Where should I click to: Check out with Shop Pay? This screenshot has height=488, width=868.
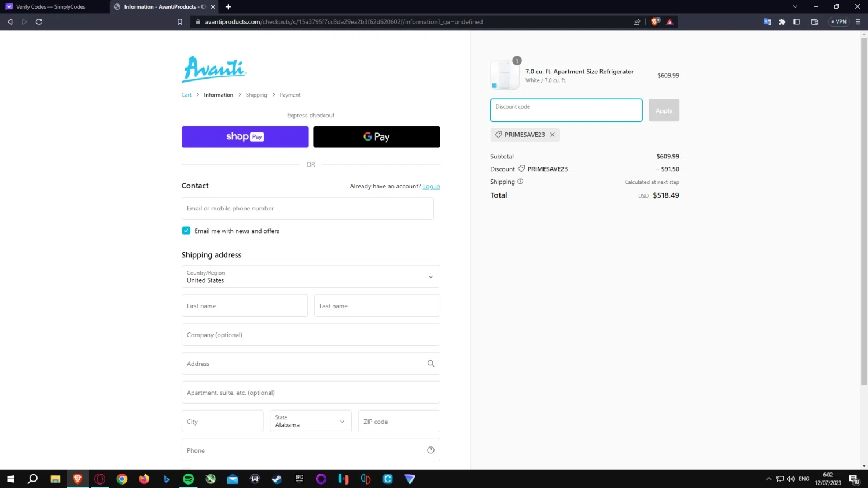[245, 137]
